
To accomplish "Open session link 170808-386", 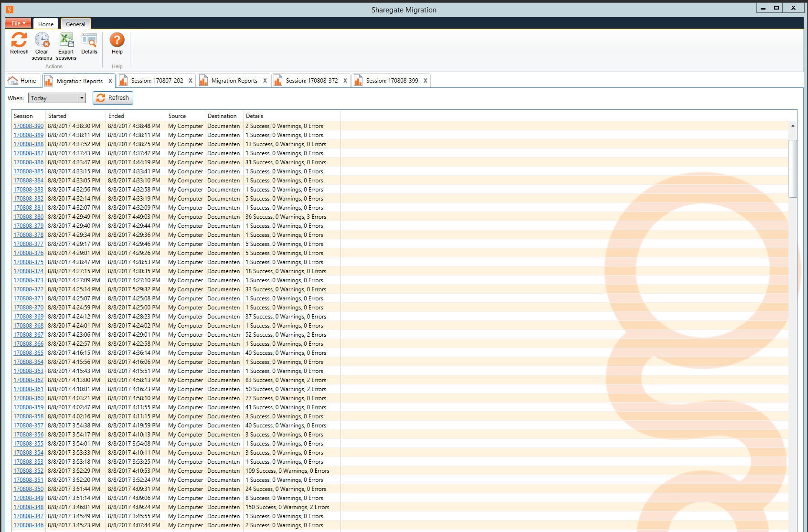I will click(x=28, y=162).
